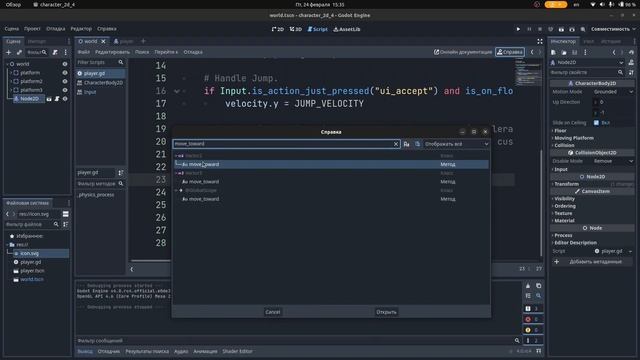Toggle Slide on Ceiling checkbox
640x360 pixels.
(x=596, y=122)
